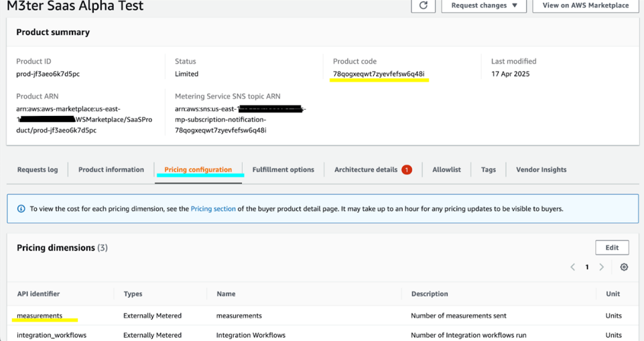Open the Tags tab
This screenshot has width=644, height=341.
pos(489,170)
